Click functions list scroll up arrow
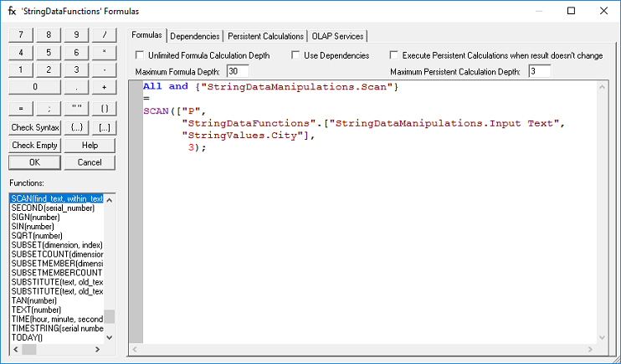621x364 pixels. 110,200
